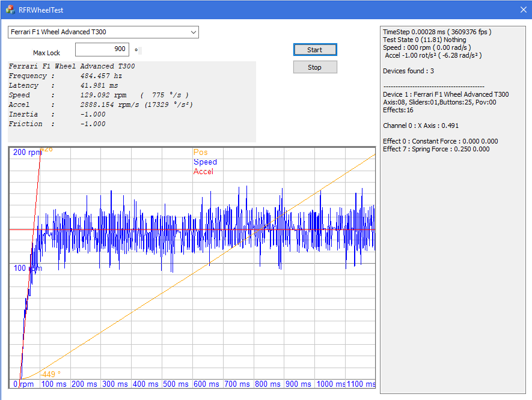Click the Max Lock value field
The width and height of the screenshot is (532, 400).
(102, 49)
